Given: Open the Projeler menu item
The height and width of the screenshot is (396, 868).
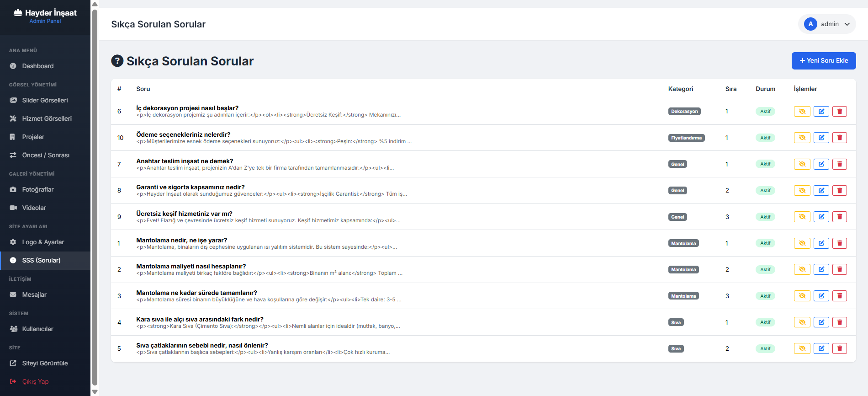Looking at the screenshot, I should pyautogui.click(x=45, y=137).
